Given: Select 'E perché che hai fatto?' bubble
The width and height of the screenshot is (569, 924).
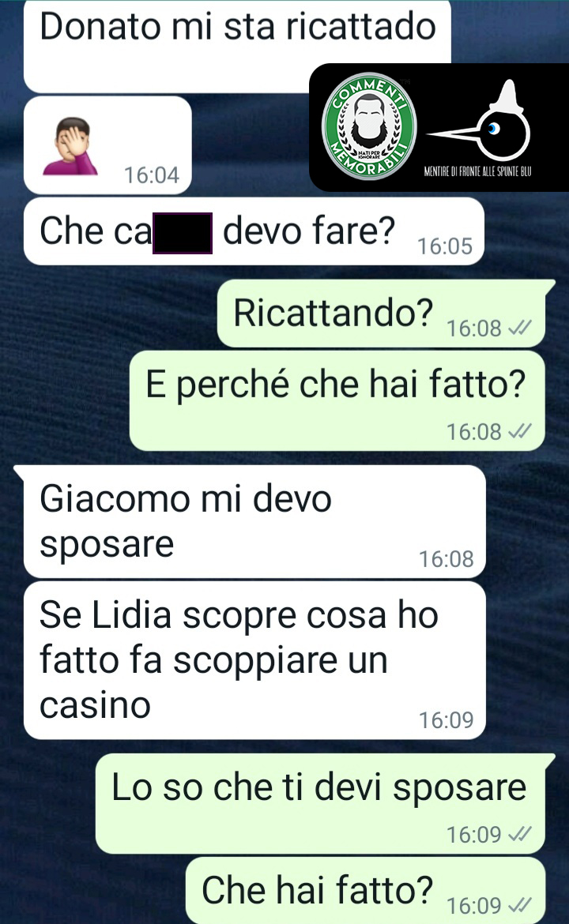Looking at the screenshot, I should 337,400.
